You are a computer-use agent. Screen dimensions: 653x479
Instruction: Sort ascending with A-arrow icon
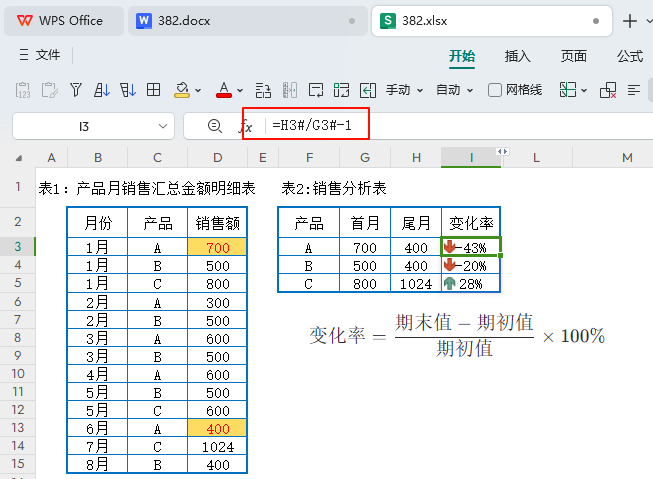(x=102, y=90)
